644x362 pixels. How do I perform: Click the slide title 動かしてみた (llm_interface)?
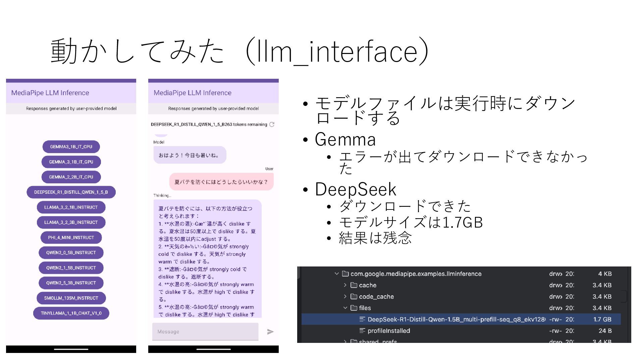tap(239, 51)
